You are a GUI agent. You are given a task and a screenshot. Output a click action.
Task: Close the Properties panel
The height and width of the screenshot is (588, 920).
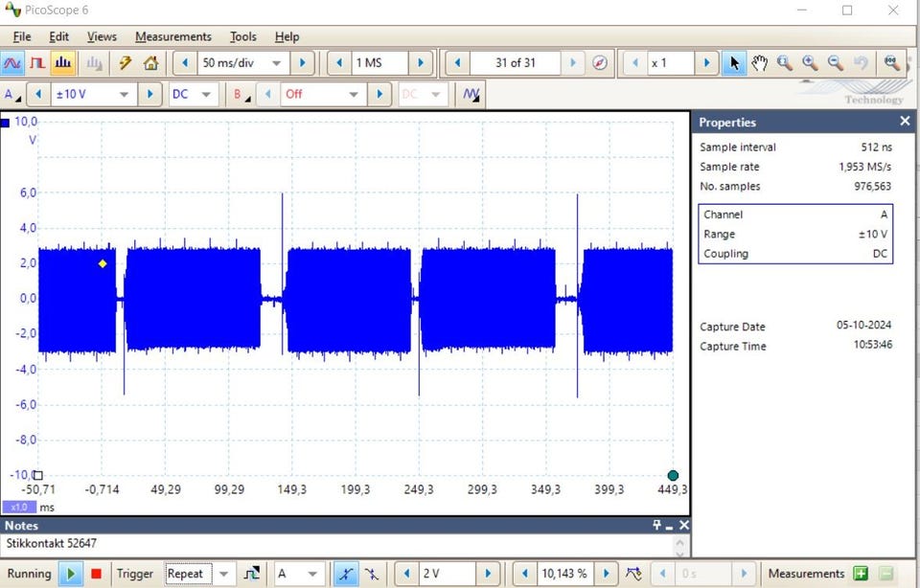tap(905, 122)
